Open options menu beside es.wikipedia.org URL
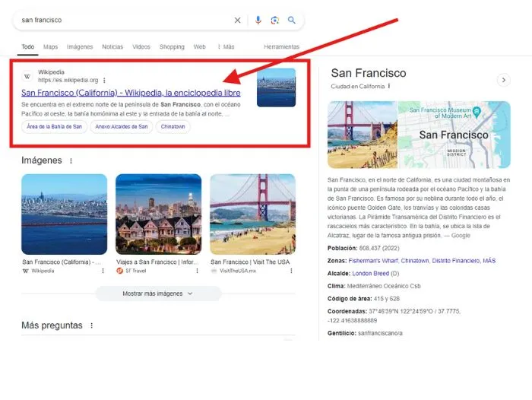 click(x=104, y=81)
